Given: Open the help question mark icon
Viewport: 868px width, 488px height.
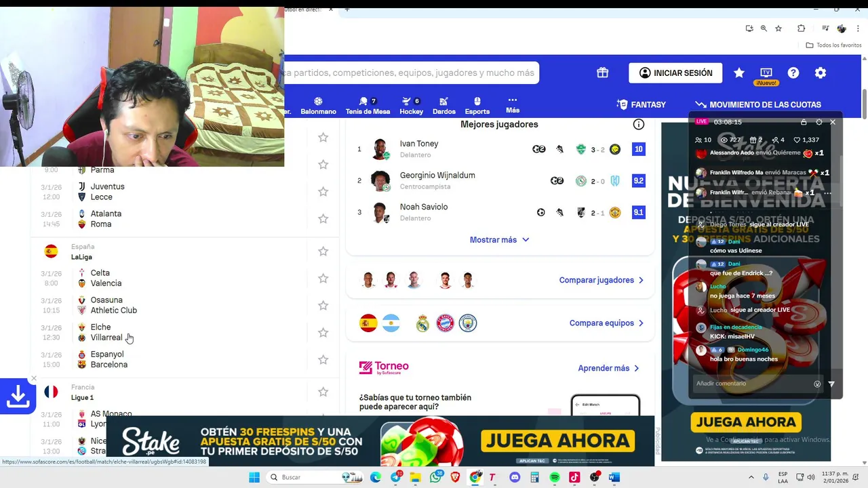Looking at the screenshot, I should point(793,73).
